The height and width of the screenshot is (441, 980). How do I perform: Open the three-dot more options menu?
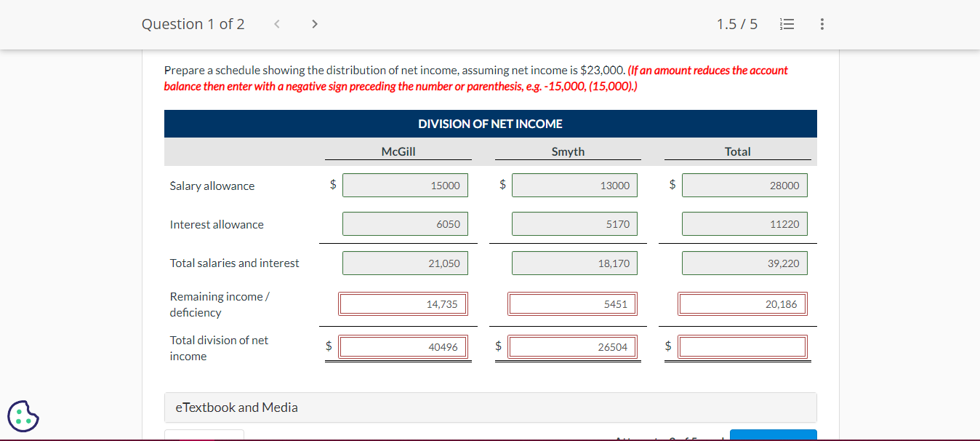822,24
